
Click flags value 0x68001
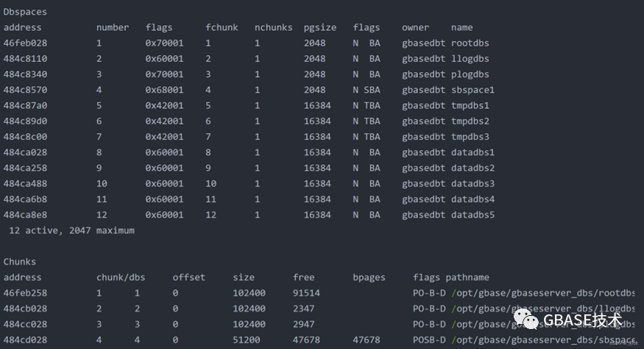(x=164, y=90)
